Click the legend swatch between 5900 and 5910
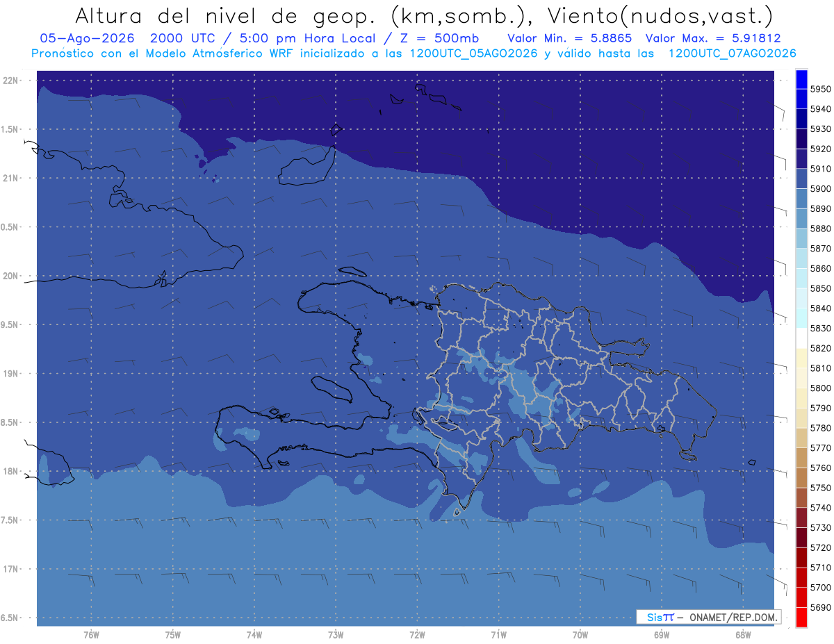The image size is (834, 644). pyautogui.click(x=801, y=179)
